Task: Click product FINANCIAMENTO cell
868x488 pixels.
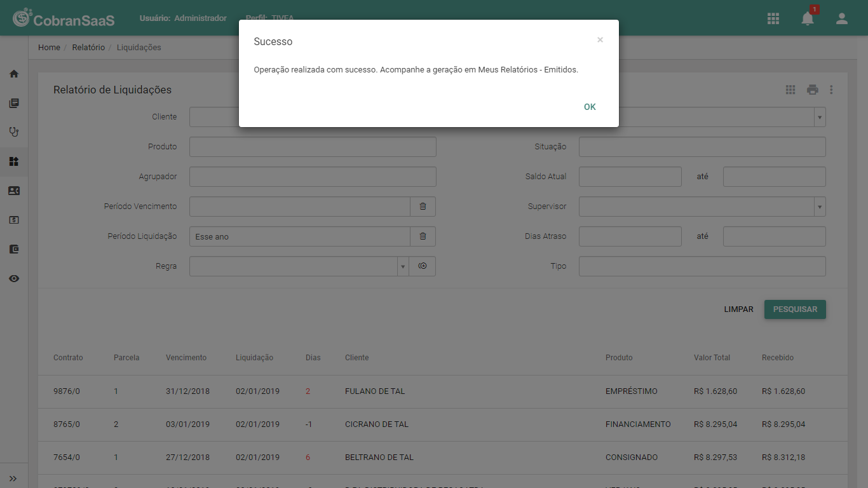Action: point(638,424)
